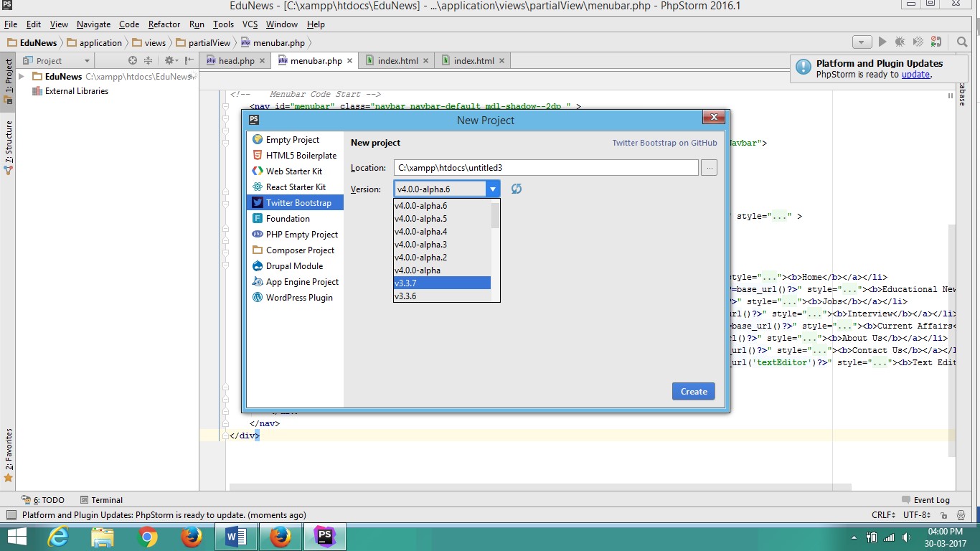Open the VCS menu
This screenshot has width=980, height=551.
(x=250, y=24)
